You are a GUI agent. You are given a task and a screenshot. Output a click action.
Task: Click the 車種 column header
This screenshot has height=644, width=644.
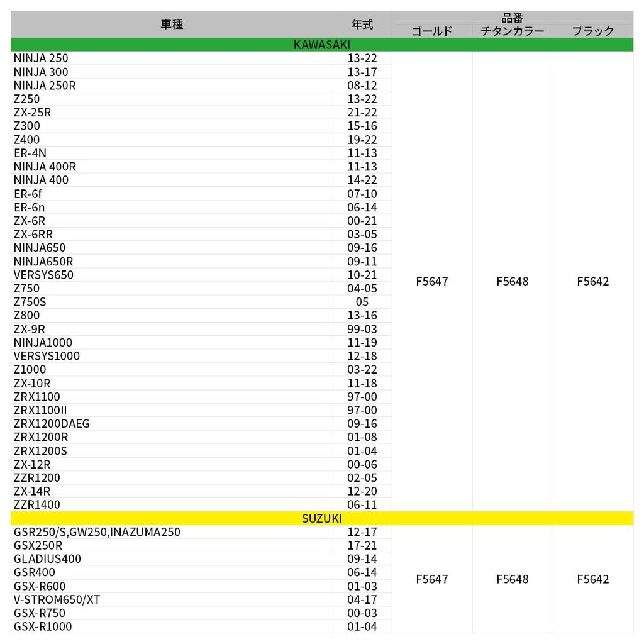click(x=172, y=25)
